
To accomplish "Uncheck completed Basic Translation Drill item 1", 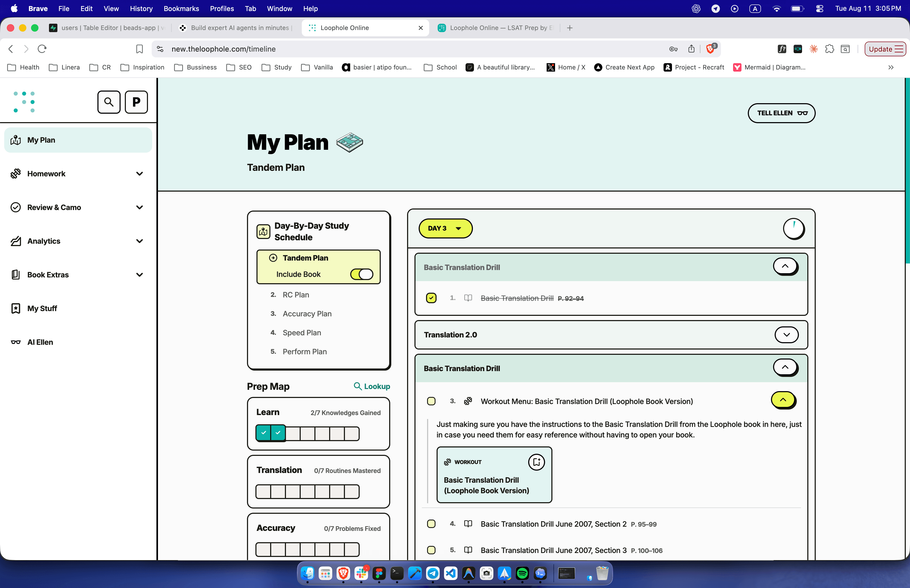I will click(431, 298).
